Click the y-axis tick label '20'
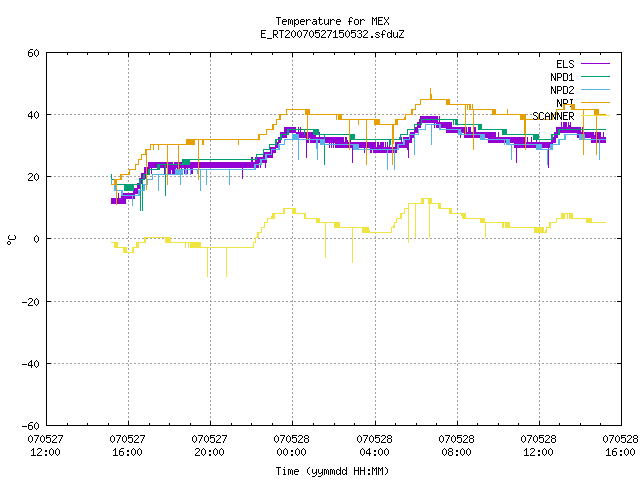The image size is (640, 480). coord(33,177)
